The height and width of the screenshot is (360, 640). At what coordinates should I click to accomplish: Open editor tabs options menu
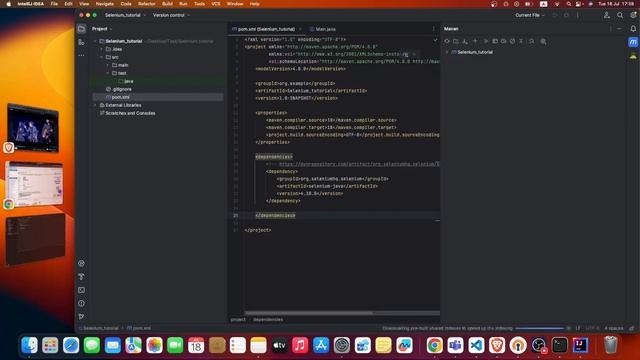pyautogui.click(x=433, y=29)
